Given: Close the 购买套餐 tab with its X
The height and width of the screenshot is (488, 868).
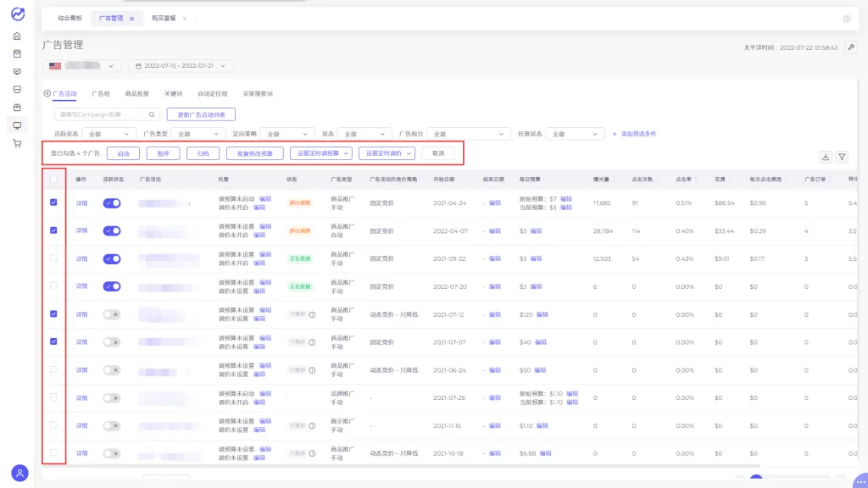Looking at the screenshot, I should pos(184,19).
